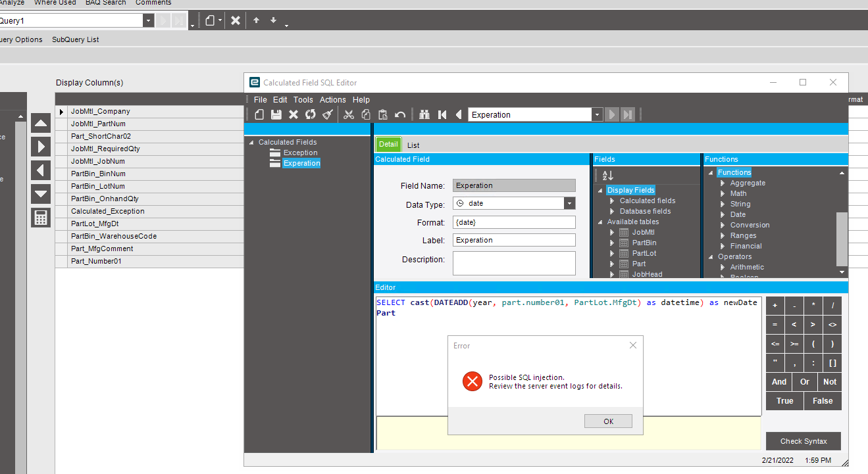Collapse the Calculated Fields tree node
The height and width of the screenshot is (474, 868).
click(x=251, y=143)
